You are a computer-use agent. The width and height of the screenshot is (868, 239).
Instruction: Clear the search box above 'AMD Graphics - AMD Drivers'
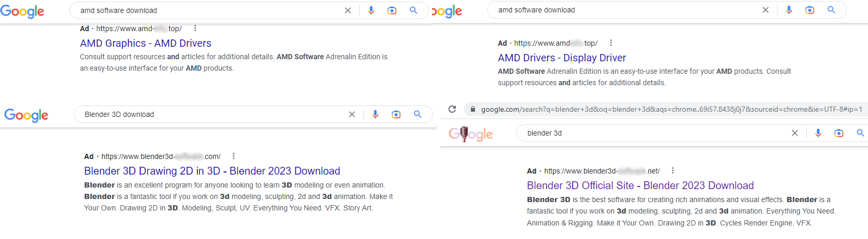tap(348, 10)
